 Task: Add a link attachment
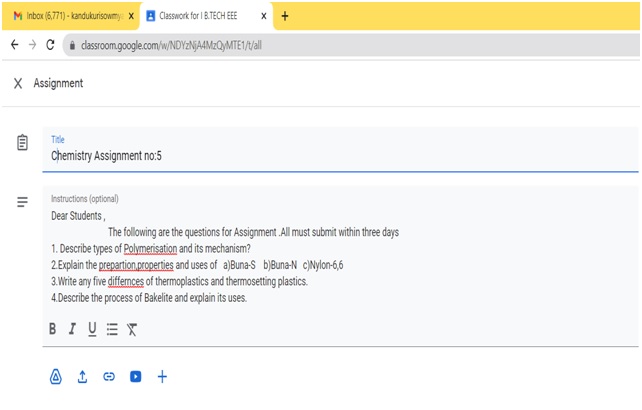109,377
